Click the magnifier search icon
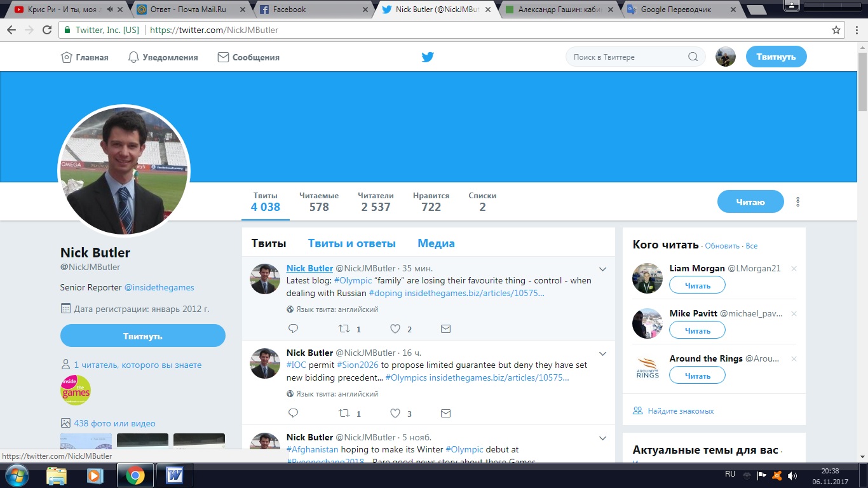Viewport: 868px width, 488px height. pos(693,57)
